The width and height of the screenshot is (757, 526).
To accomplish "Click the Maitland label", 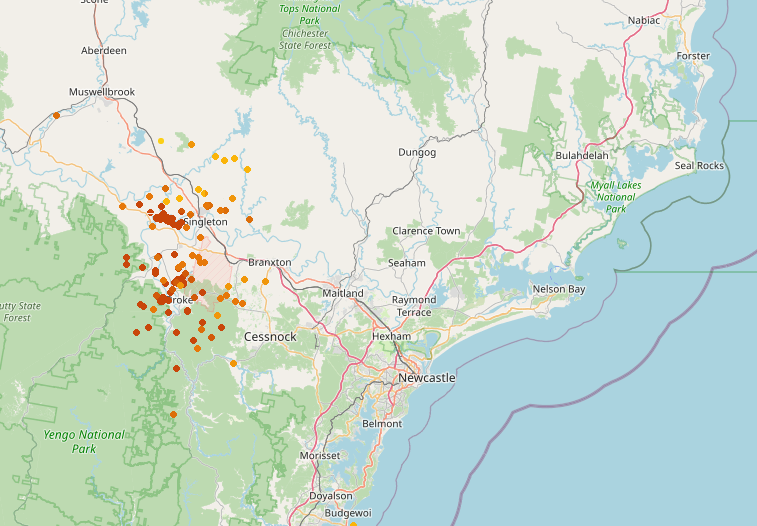I will pos(343,293).
